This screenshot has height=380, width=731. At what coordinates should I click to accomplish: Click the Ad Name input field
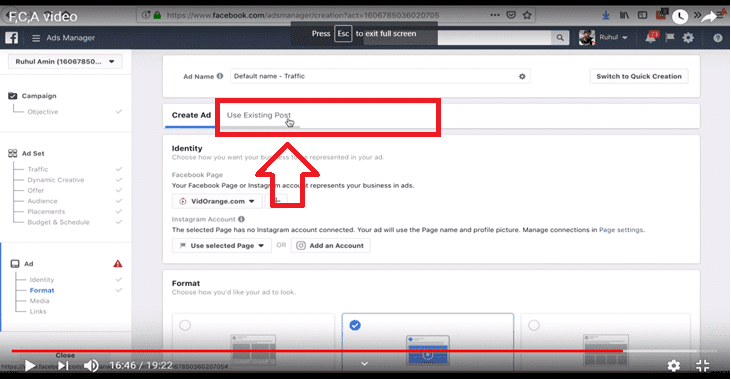[380, 76]
